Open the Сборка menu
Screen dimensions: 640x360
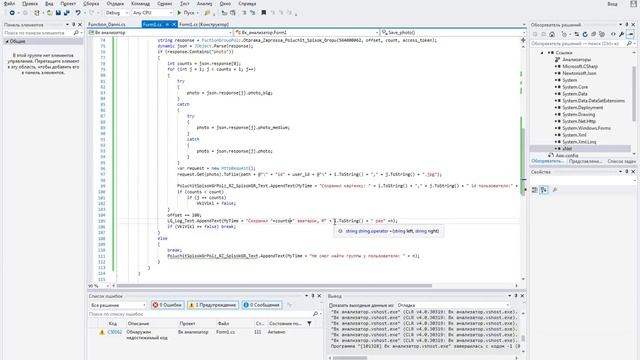(91, 4)
